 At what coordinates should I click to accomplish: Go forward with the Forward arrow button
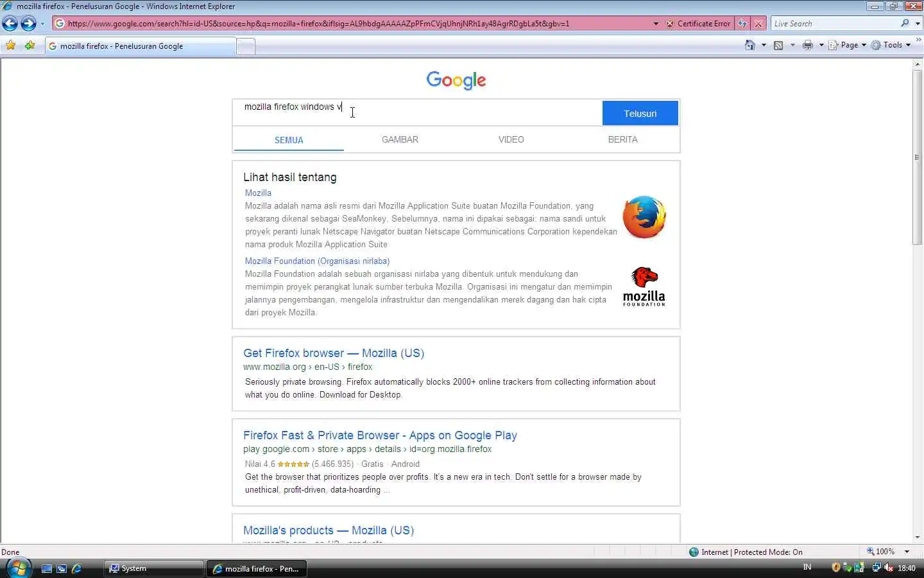point(28,24)
